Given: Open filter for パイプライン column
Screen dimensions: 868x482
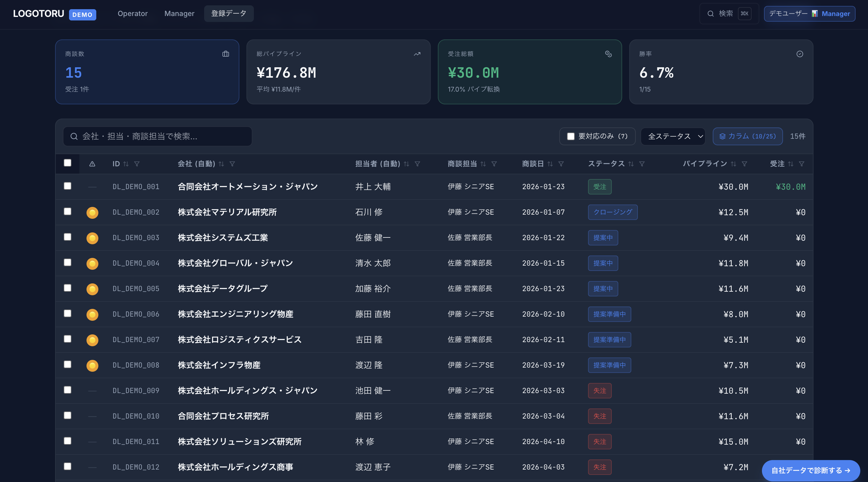Looking at the screenshot, I should pyautogui.click(x=744, y=164).
